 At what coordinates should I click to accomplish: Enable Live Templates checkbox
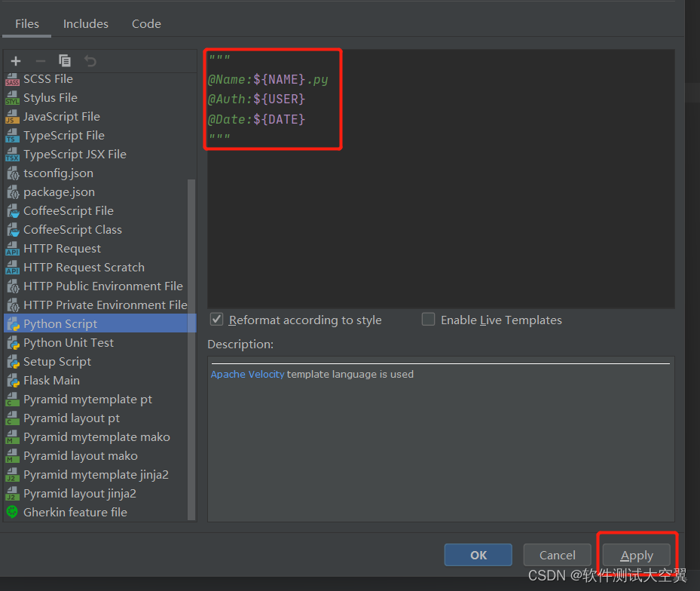click(x=429, y=320)
